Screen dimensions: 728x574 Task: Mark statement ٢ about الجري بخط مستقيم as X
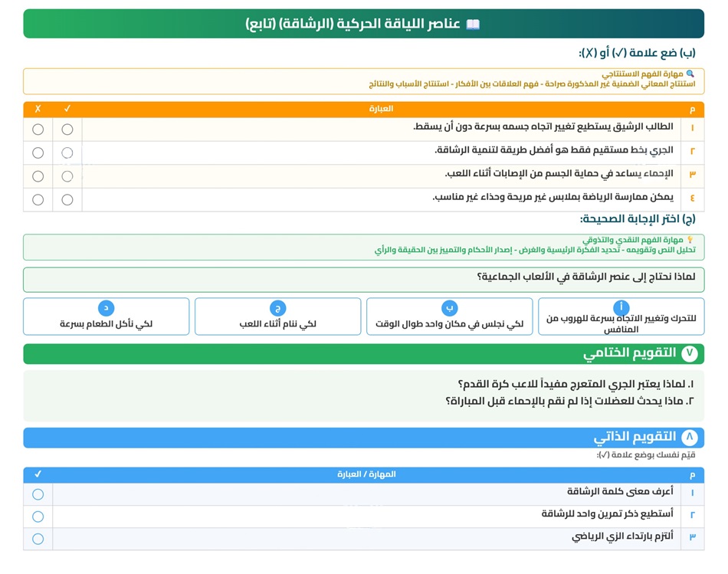point(38,153)
